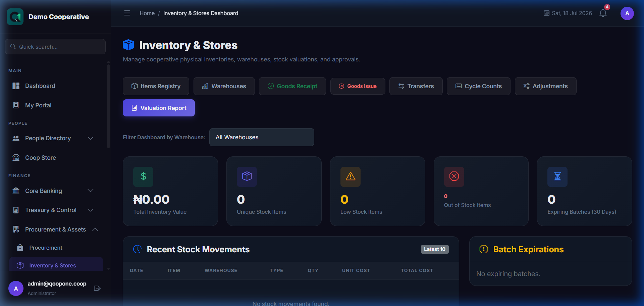
Task: Click the alert icon beside Batch Expirations
Action: coord(484,249)
